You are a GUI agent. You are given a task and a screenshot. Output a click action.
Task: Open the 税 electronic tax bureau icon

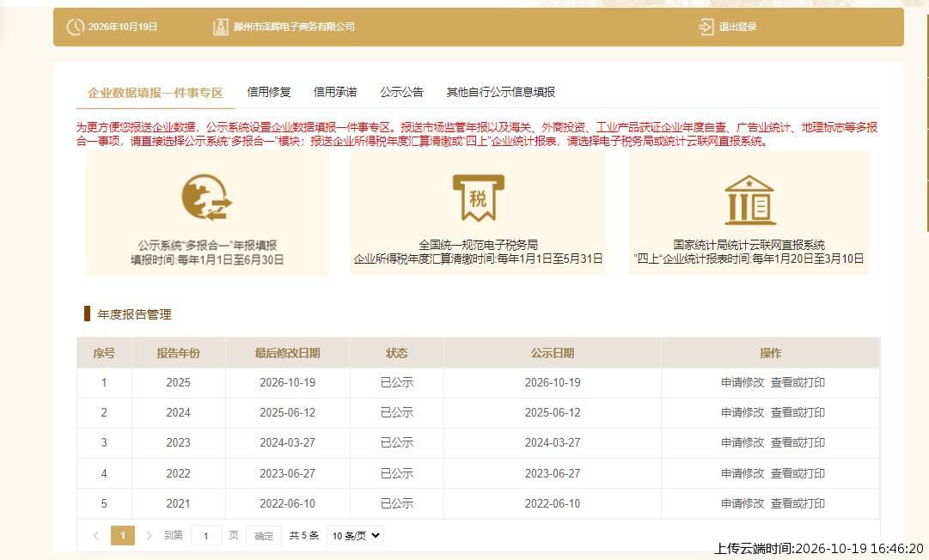(478, 198)
